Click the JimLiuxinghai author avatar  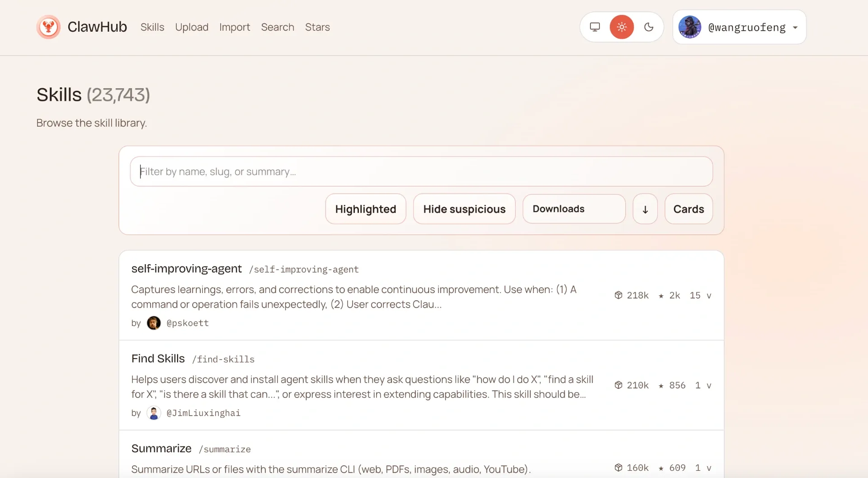click(154, 413)
